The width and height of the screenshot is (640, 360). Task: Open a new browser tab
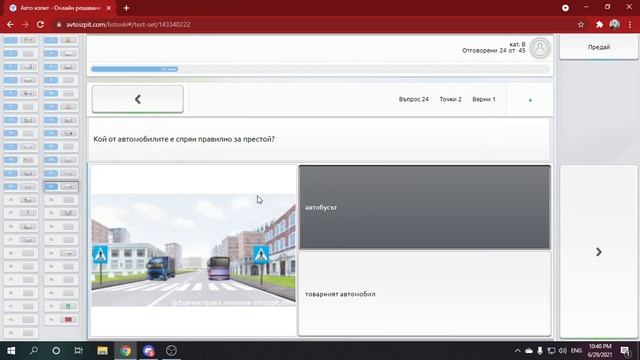click(126, 8)
